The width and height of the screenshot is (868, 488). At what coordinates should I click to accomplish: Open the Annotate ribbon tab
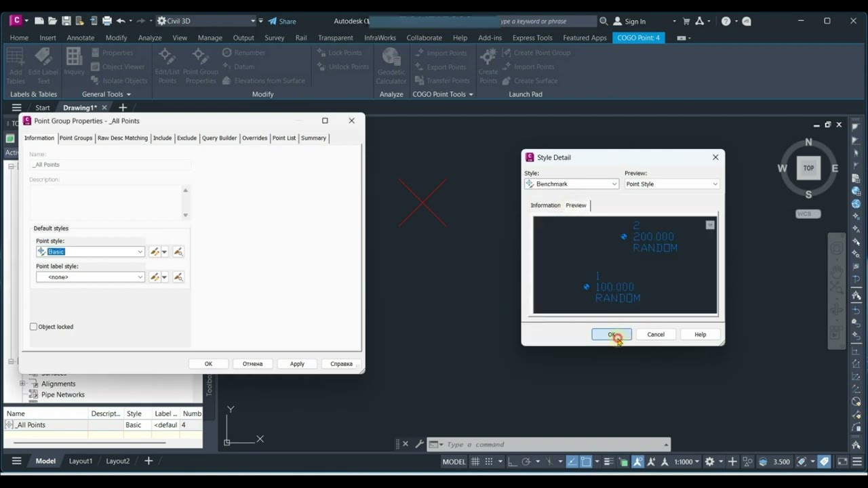[x=81, y=38]
